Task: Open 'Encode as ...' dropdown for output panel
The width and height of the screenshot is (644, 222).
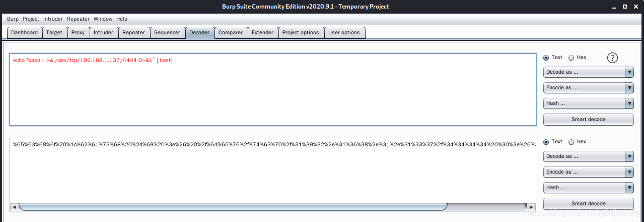Action: pos(588,172)
